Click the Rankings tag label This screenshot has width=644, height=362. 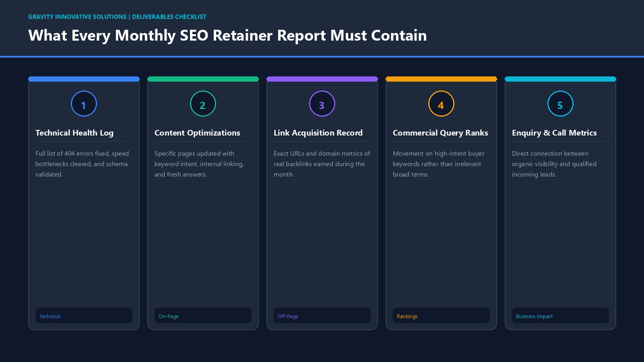441,316
